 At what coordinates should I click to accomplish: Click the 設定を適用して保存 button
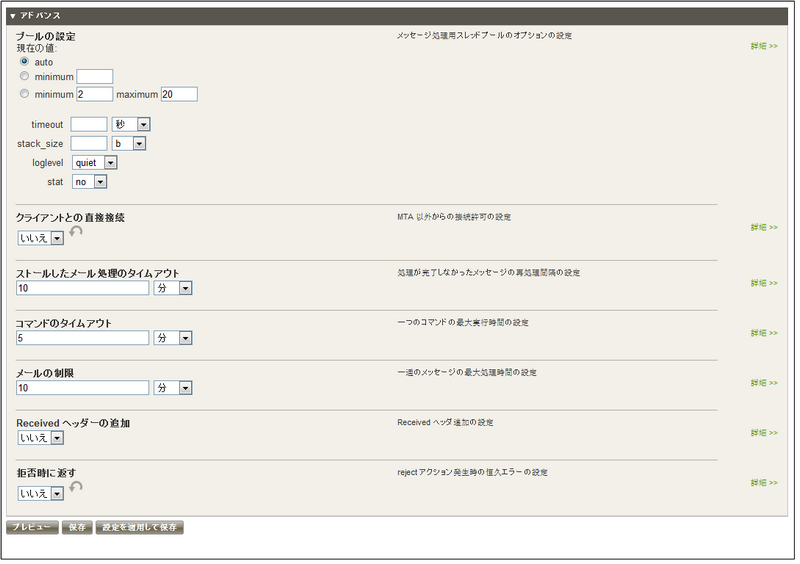(x=139, y=527)
